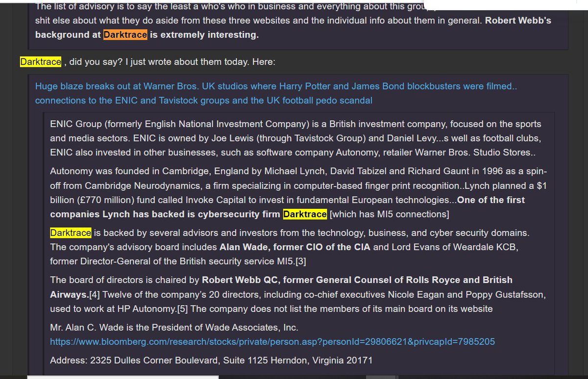Click highlighted Darktrace before 'is backed by several advisors'

[71, 232]
